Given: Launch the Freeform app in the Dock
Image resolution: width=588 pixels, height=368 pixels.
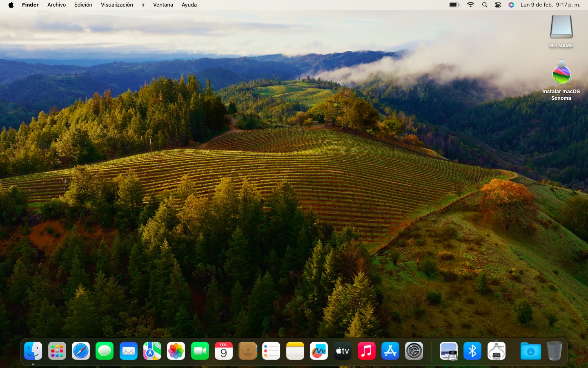Looking at the screenshot, I should [x=319, y=351].
